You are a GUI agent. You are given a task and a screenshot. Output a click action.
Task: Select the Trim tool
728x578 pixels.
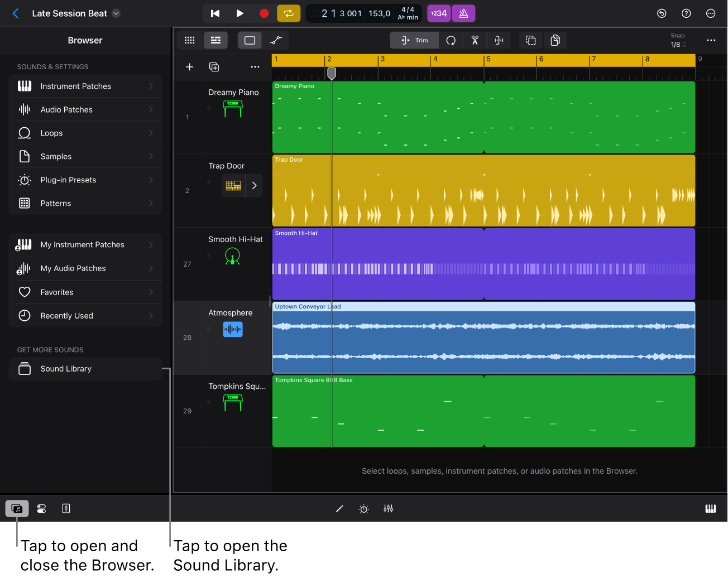coord(414,40)
